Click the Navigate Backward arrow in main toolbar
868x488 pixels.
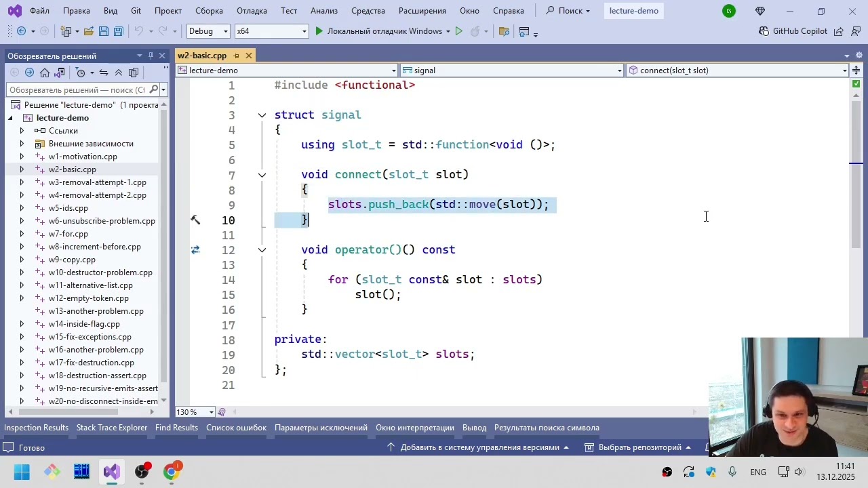point(21,31)
